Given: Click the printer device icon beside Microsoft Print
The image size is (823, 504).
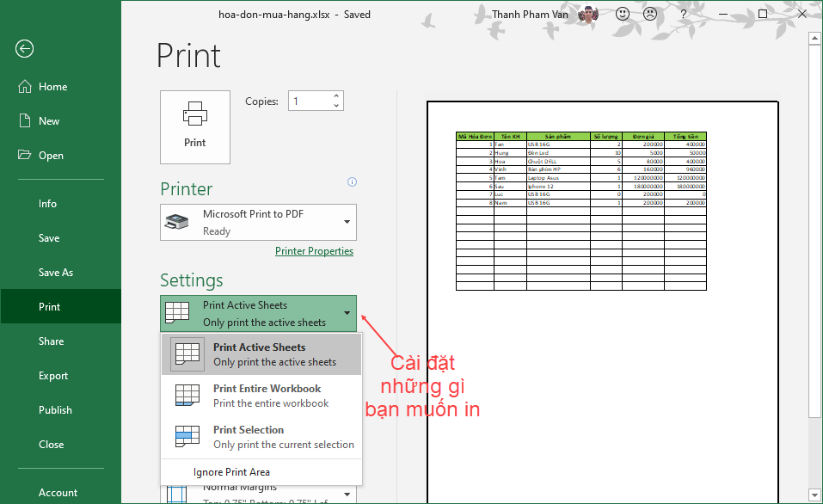Looking at the screenshot, I should 177,222.
